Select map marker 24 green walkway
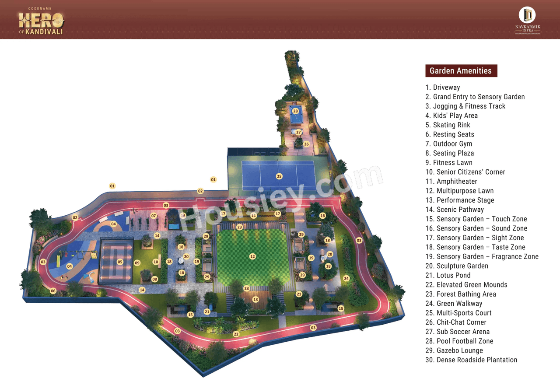The image size is (560, 392). 346,278
